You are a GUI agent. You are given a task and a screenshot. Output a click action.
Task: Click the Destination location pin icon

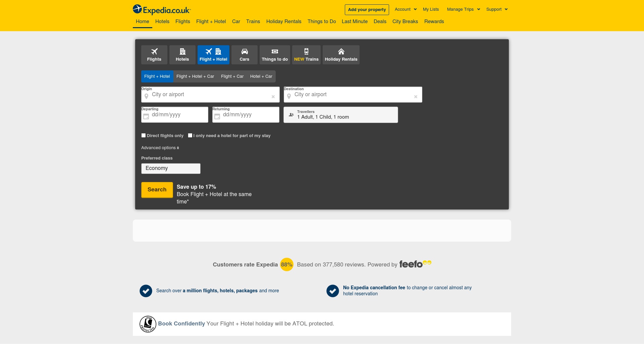tap(289, 97)
